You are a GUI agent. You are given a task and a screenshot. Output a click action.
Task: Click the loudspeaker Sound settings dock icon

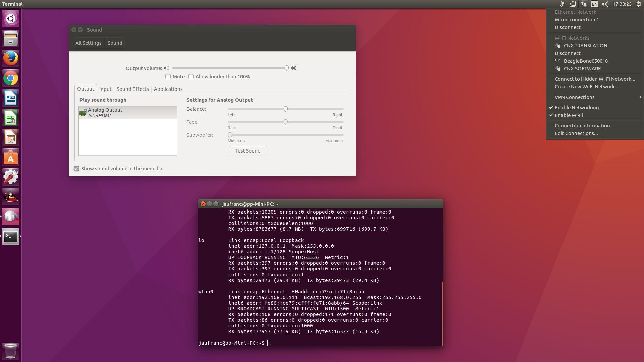pyautogui.click(x=11, y=217)
